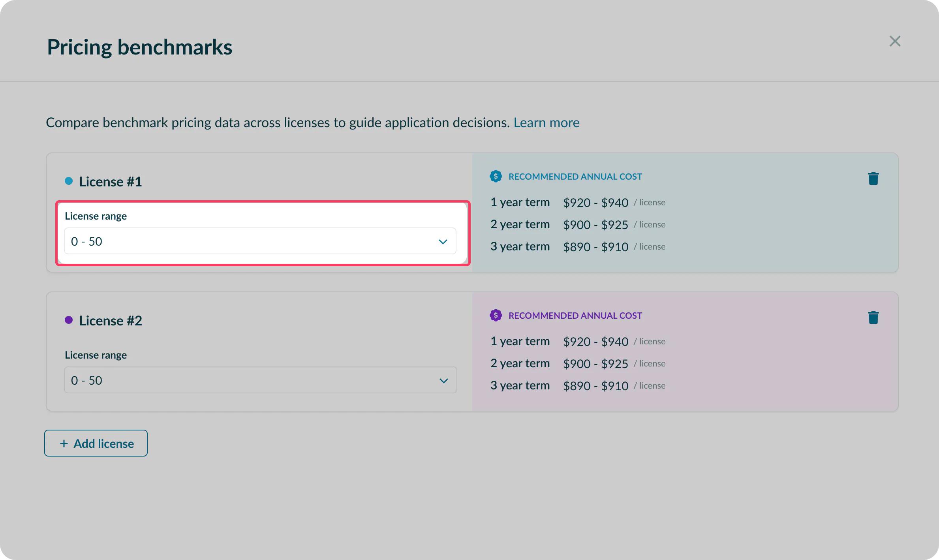Click License #1 one year term price

[595, 203]
